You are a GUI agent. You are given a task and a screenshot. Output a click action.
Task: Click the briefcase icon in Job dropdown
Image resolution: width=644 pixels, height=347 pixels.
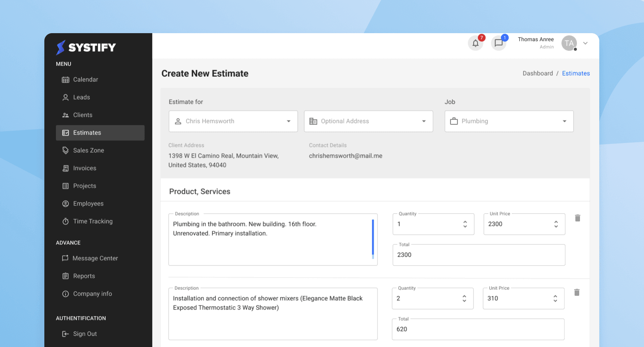pos(454,121)
